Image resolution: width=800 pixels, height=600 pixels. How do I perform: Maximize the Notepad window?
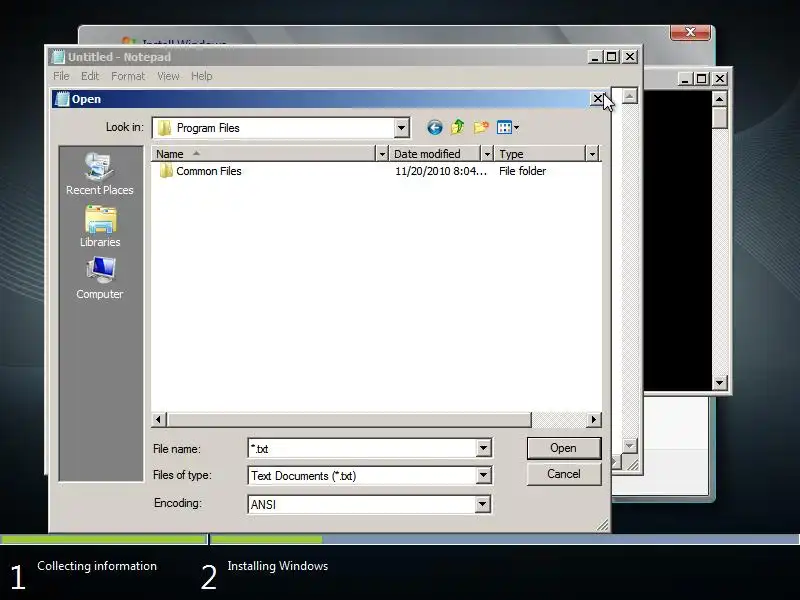611,57
